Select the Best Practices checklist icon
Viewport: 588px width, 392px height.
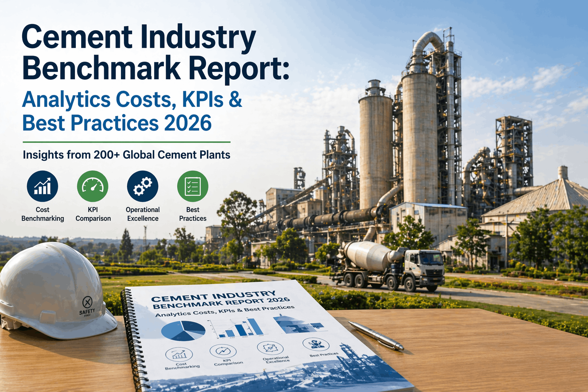[x=193, y=186]
